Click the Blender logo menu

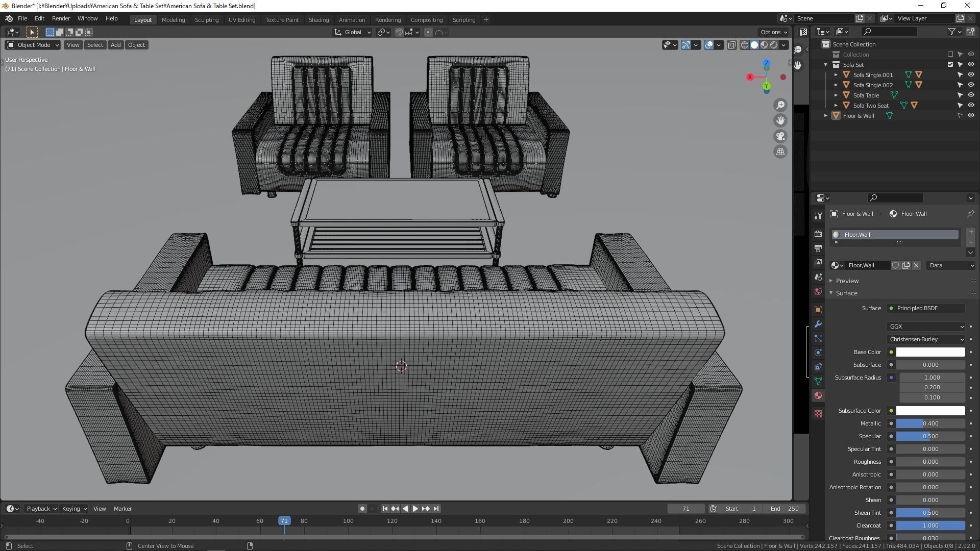pos(9,18)
